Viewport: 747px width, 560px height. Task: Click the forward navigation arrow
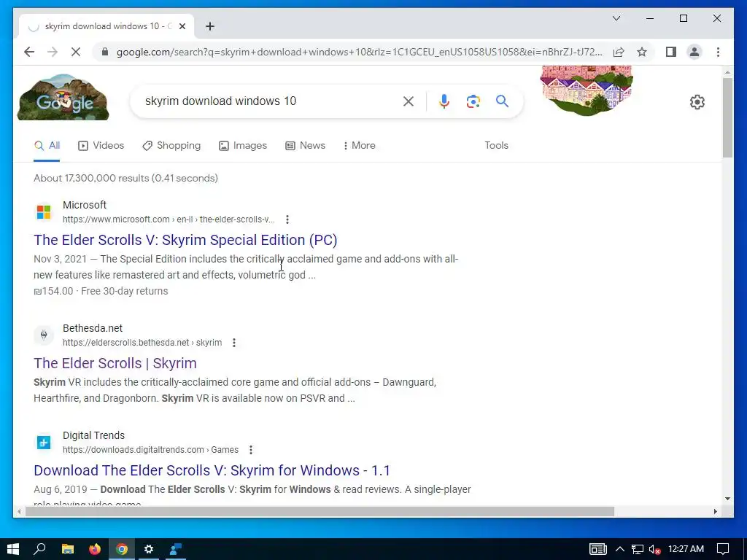coord(52,52)
